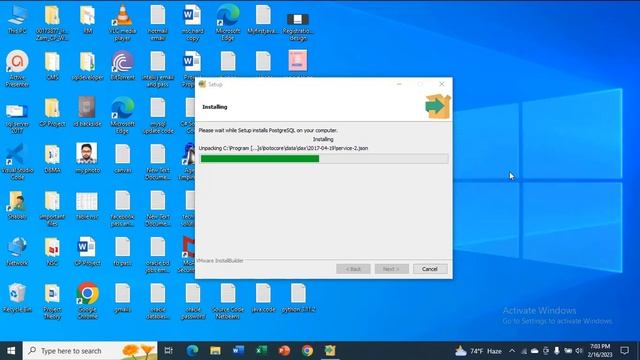The height and width of the screenshot is (360, 640).
Task: Select the RM folder on desktop
Action: pos(87,20)
